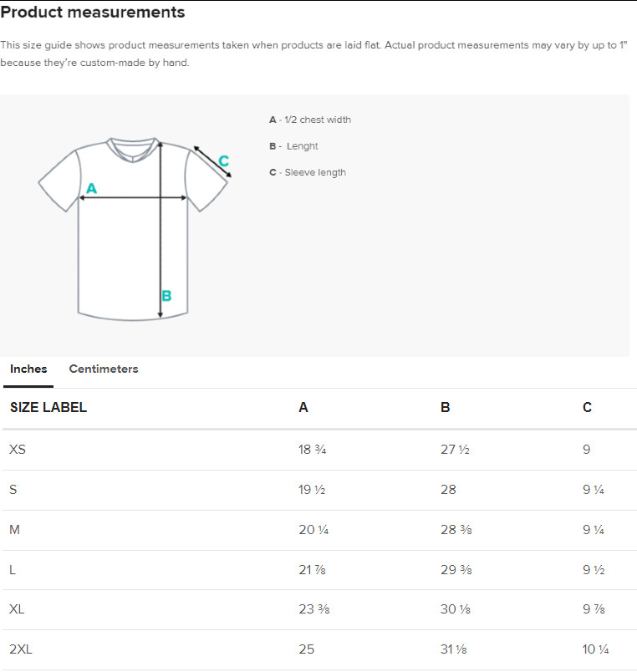The width and height of the screenshot is (637, 672).
Task: Click the 10 ¼ sleeve value for 2XL
Action: (x=597, y=649)
